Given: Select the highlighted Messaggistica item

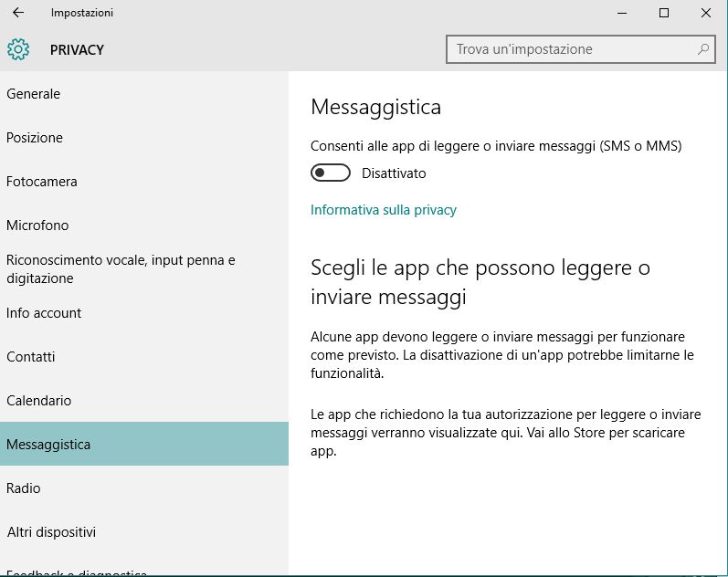Looking at the screenshot, I should click(x=48, y=445).
